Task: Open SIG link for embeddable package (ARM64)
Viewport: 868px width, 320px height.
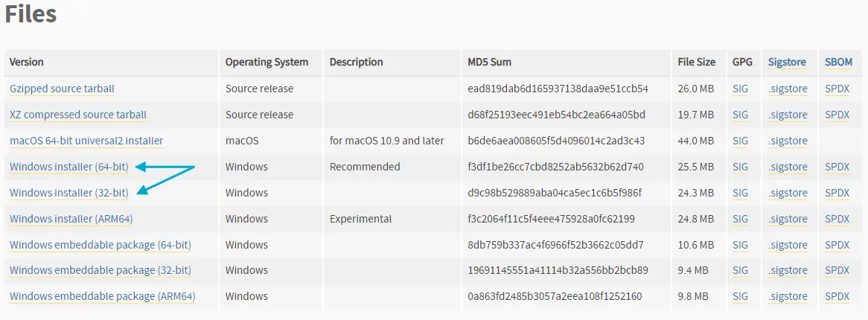Action: pos(740,297)
